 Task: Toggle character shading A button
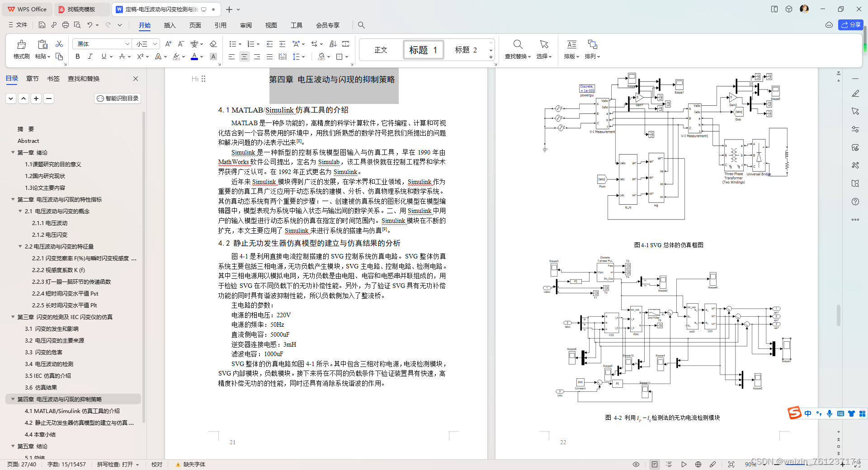[213, 56]
